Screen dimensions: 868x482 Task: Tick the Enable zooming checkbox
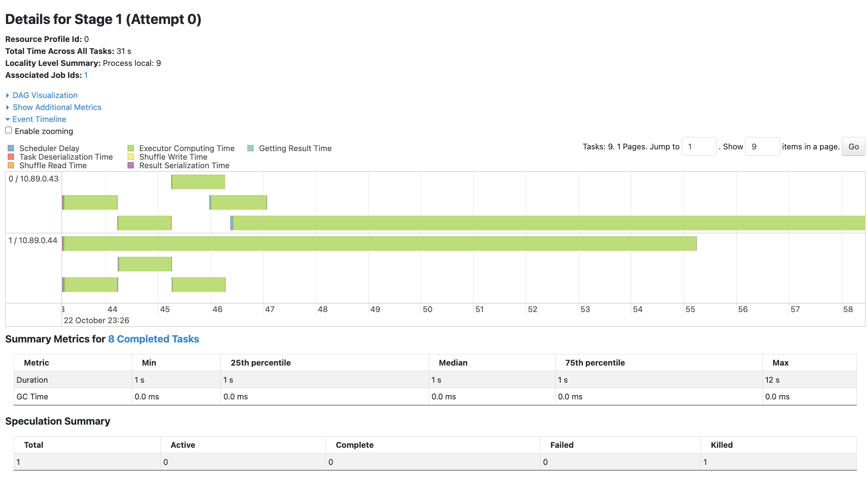(x=9, y=130)
